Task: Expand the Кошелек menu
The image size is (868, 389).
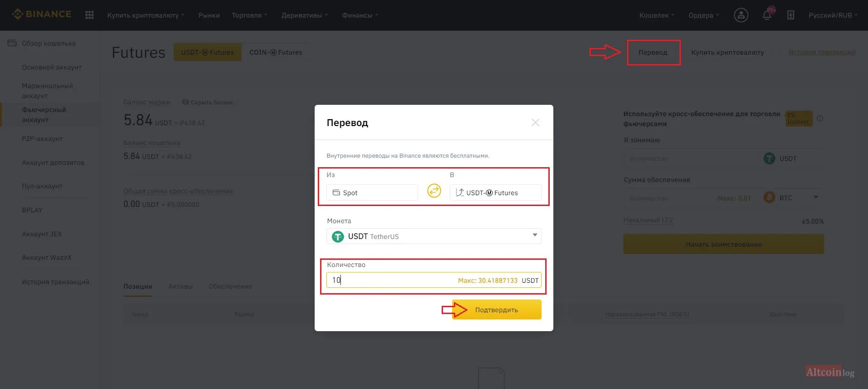Action: coord(656,15)
